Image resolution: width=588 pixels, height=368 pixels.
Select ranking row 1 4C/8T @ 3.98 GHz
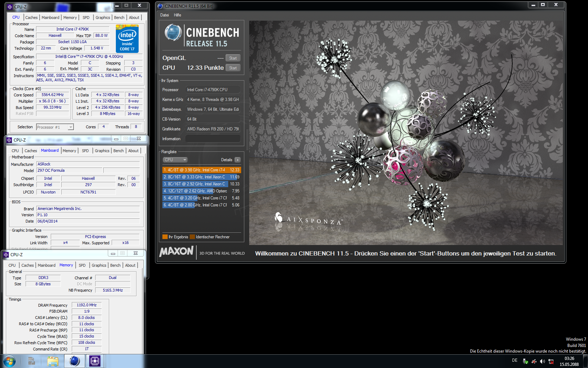(202, 170)
